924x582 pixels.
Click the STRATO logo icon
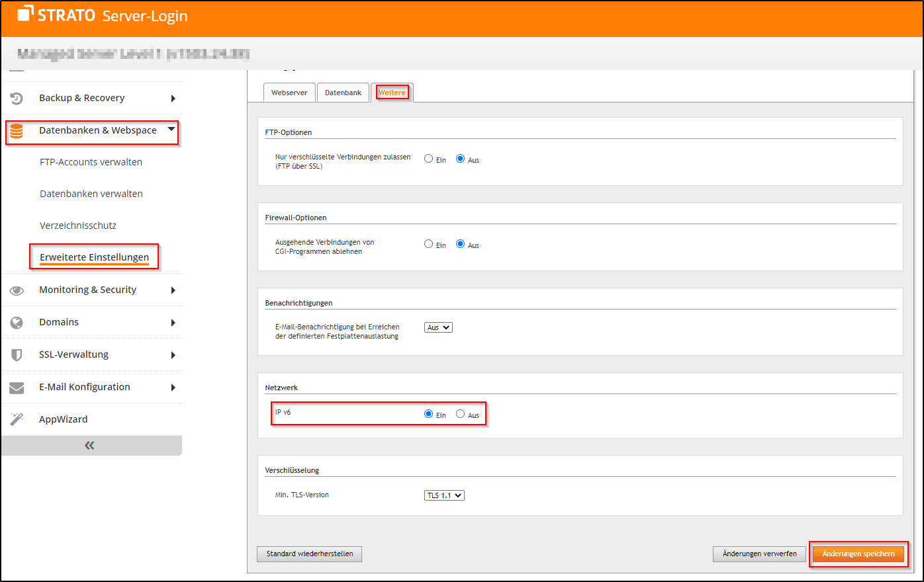(25, 13)
